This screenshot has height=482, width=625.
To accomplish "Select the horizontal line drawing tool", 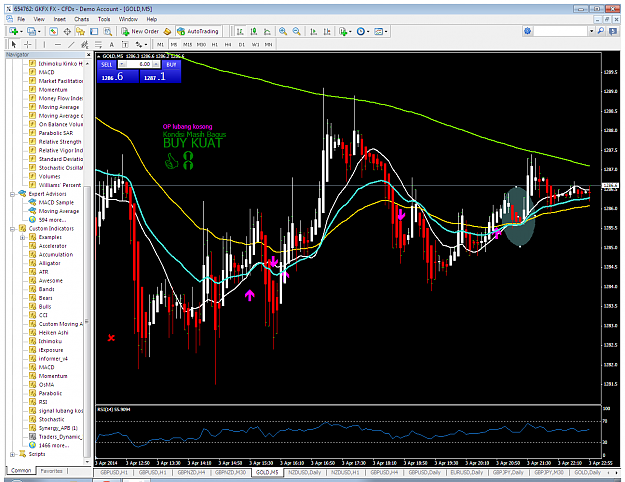I will [x=58, y=44].
